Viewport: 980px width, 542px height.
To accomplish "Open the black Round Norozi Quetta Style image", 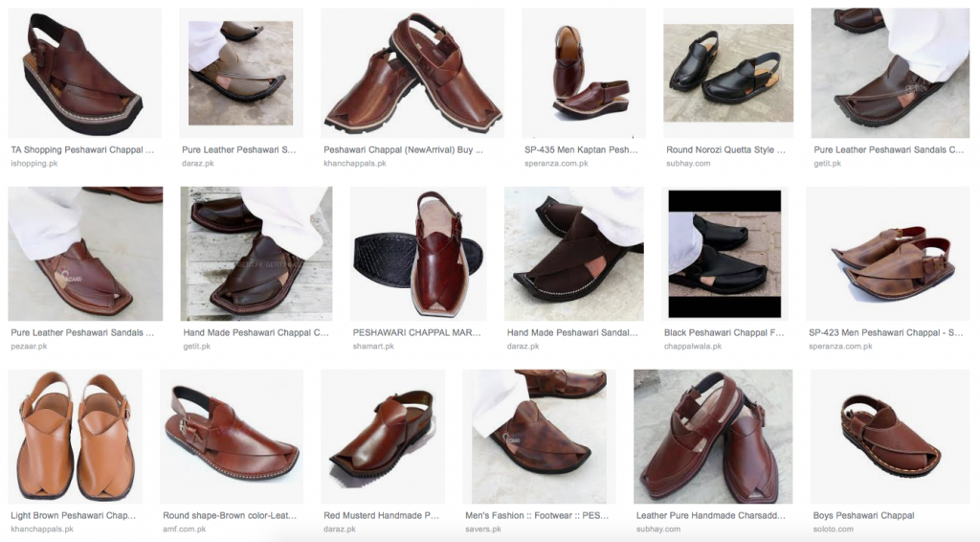I will (728, 73).
